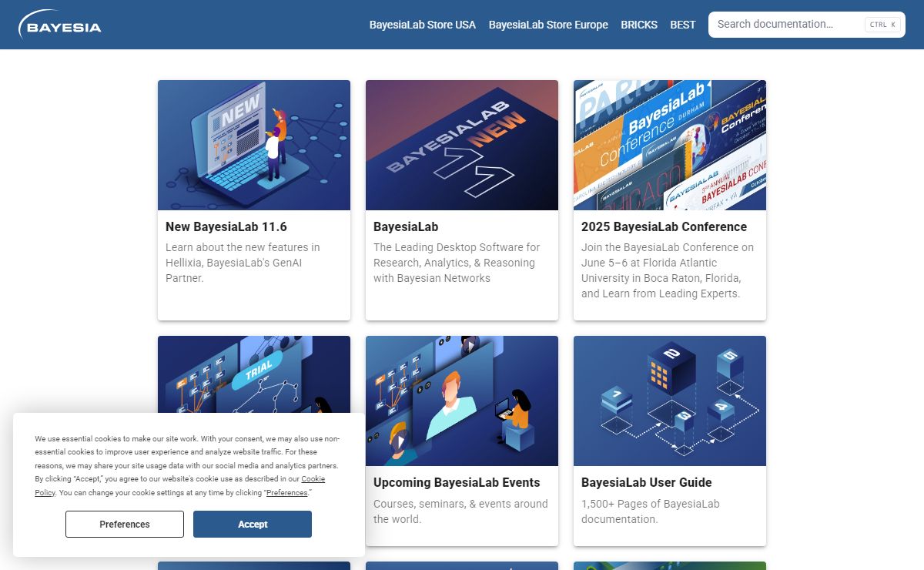Click the underlined Preferences link in cookie text
The width and height of the screenshot is (924, 570).
[x=286, y=492]
